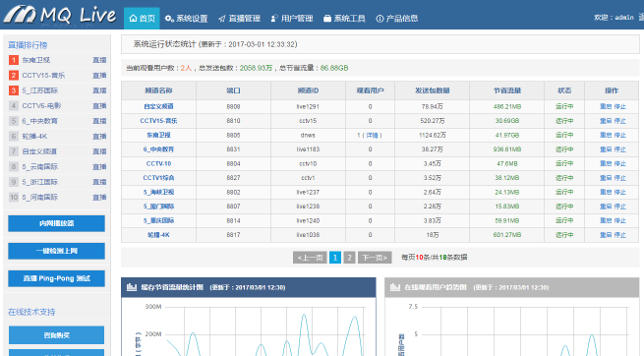644x356 pixels.
Task: Click 重启 for CCTV1综合 row
Action: [606, 178]
